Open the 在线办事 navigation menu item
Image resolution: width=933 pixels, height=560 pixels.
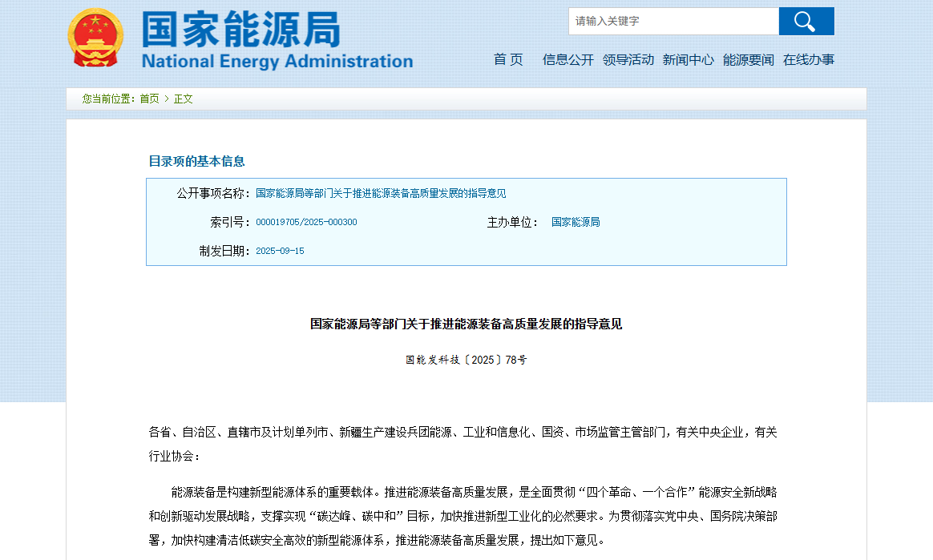[810, 59]
